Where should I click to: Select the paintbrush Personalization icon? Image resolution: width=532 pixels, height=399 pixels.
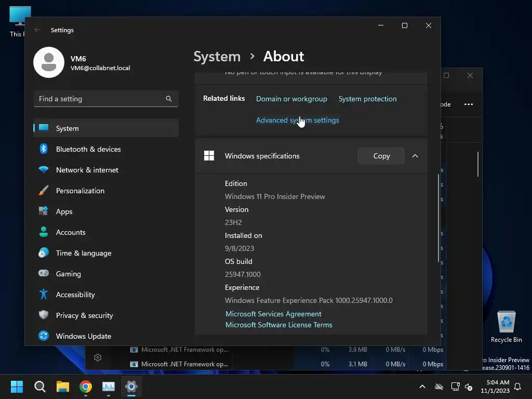tap(44, 190)
